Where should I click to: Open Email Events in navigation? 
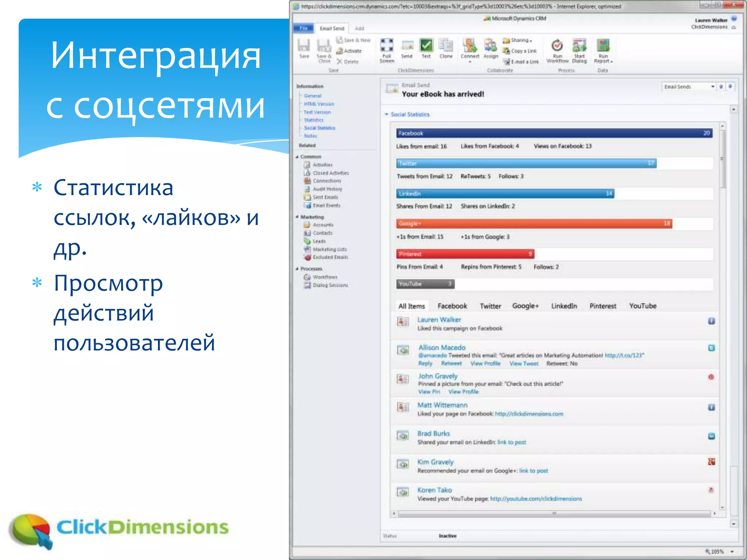[326, 206]
